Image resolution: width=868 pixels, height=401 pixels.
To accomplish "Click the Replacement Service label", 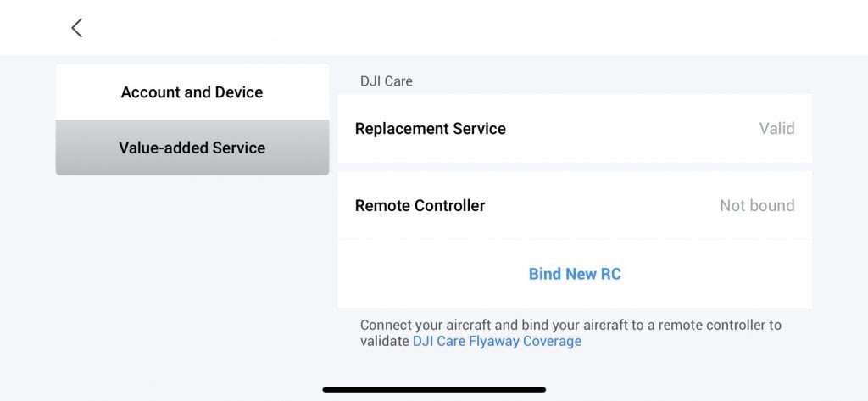I will tap(430, 129).
